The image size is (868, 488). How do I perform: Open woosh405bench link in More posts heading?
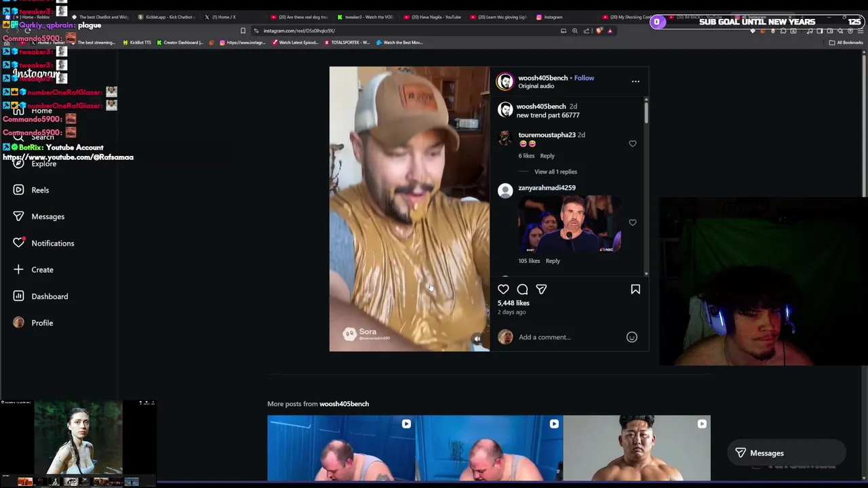point(344,404)
